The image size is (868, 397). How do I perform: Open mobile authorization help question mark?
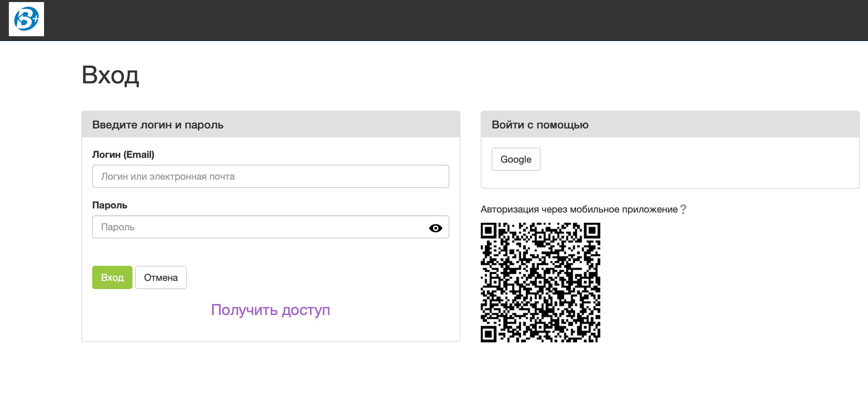(x=683, y=209)
